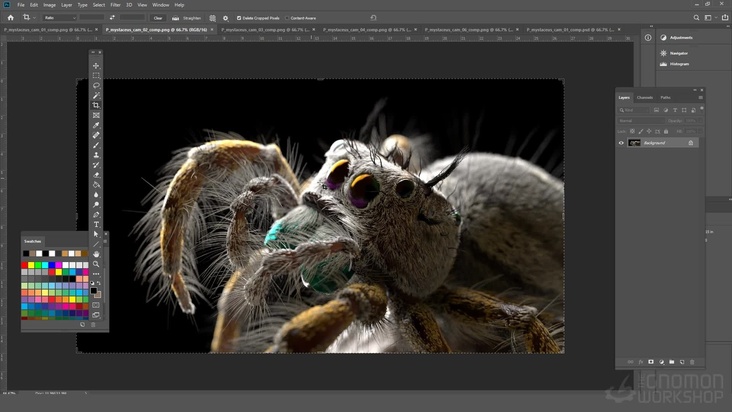Screen dimensions: 732x412
Task: Toggle layer filtering on/off switch
Action: click(x=702, y=108)
